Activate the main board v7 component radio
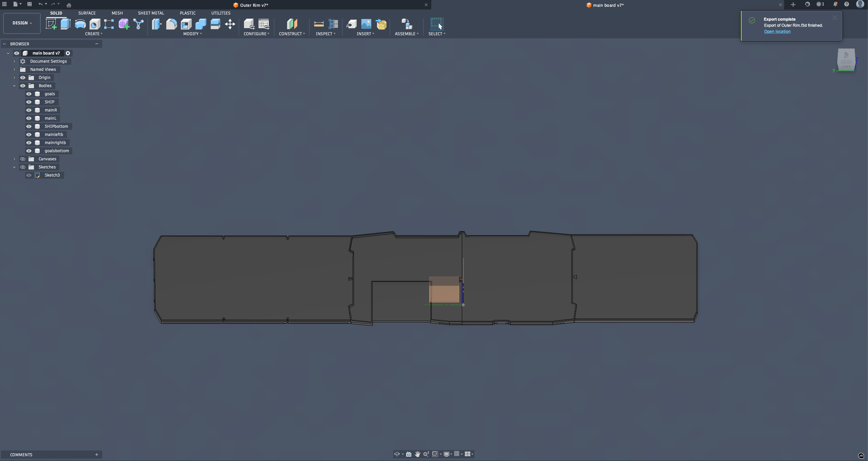 (68, 53)
